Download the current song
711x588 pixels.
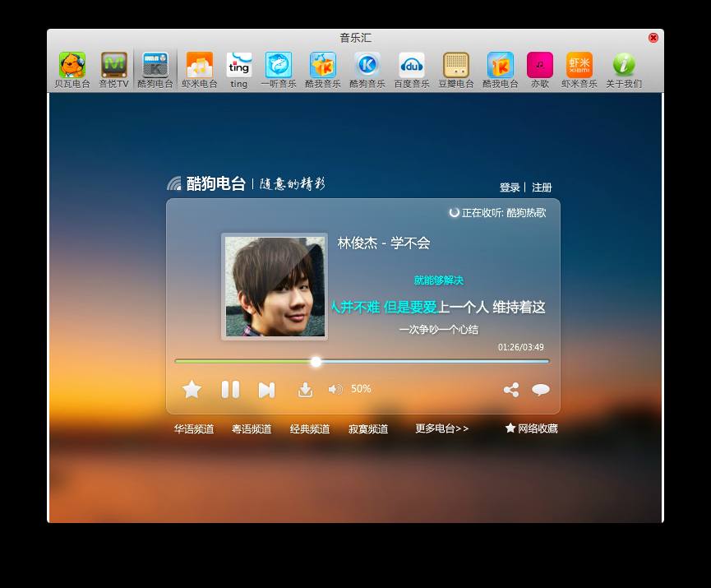pyautogui.click(x=305, y=390)
